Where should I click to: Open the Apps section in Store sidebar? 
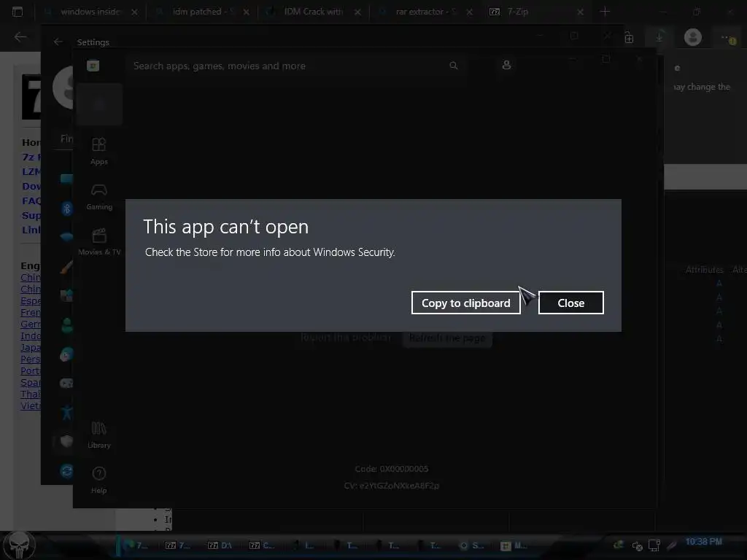[x=99, y=152]
